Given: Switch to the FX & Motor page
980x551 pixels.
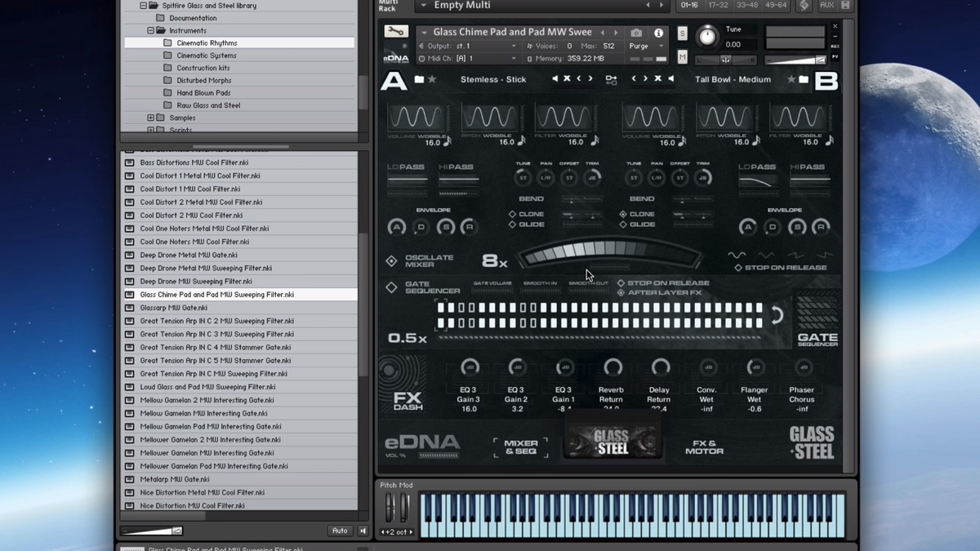Looking at the screenshot, I should coord(704,447).
